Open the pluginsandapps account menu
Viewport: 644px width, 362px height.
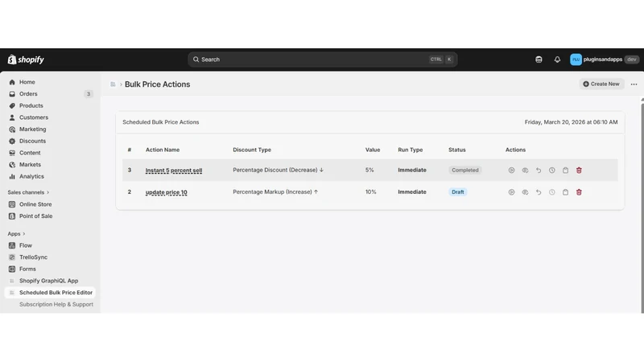coord(605,60)
